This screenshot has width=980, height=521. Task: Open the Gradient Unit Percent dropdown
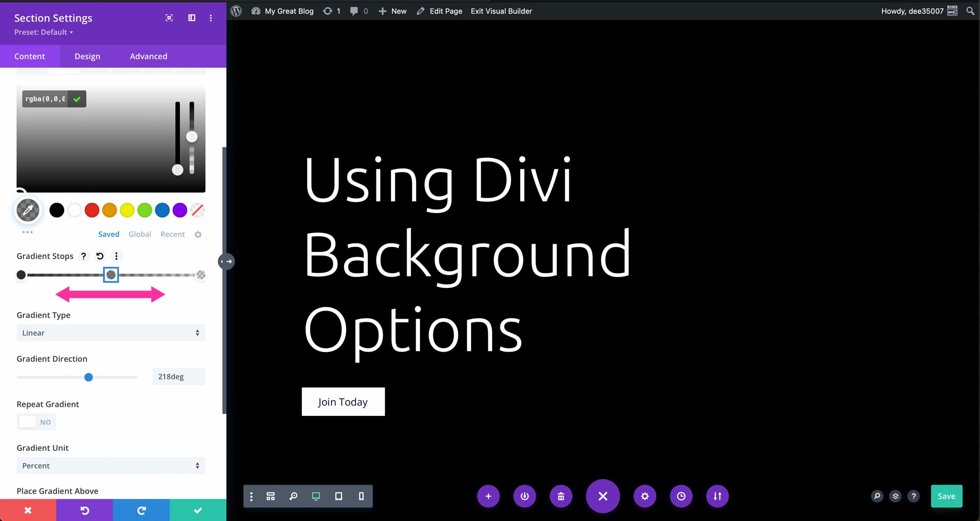[111, 466]
